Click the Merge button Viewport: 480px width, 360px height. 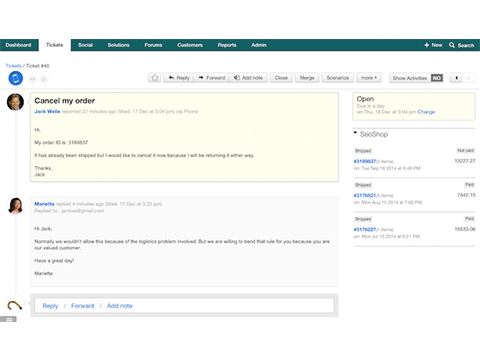point(307,78)
